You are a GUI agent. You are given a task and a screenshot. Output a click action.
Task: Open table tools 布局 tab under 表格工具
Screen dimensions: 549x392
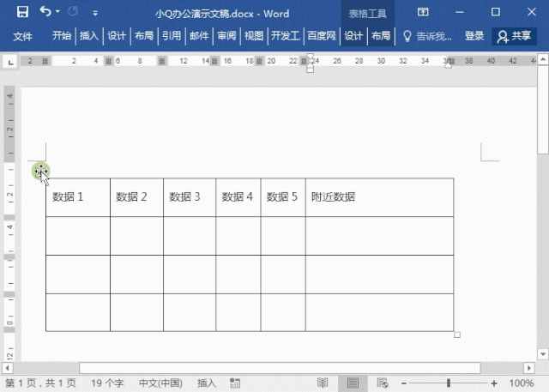pos(381,36)
